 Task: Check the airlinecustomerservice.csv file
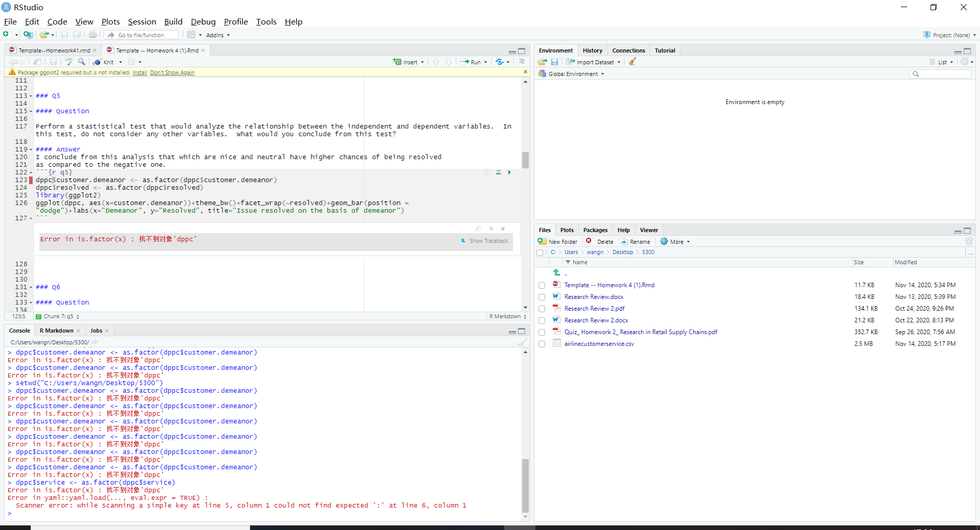coord(542,344)
